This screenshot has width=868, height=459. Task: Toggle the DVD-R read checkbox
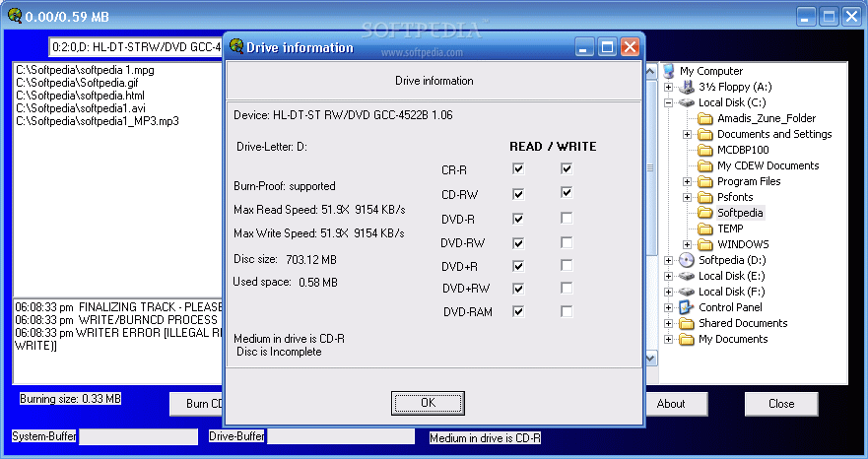click(518, 219)
